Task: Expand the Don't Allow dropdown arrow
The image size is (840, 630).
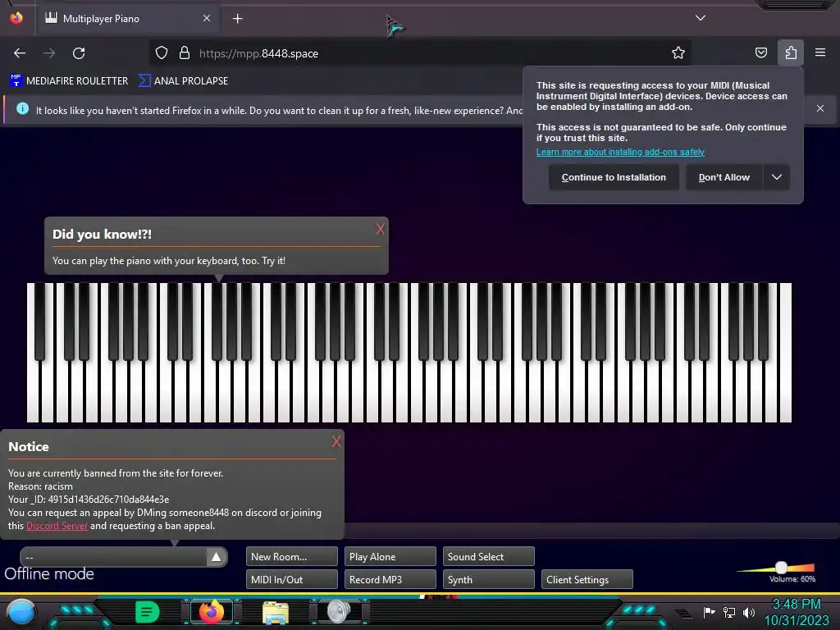Action: pos(777,177)
